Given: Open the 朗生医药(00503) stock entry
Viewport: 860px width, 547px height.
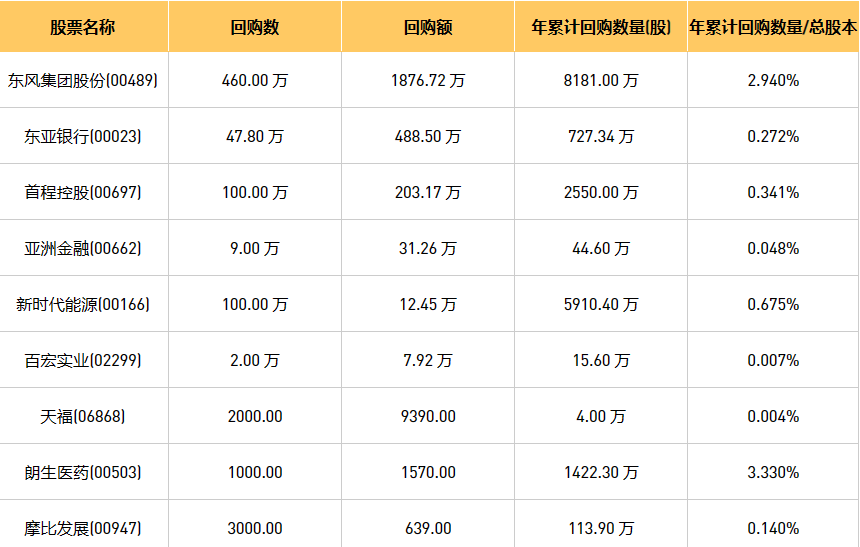Looking at the screenshot, I should tap(83, 472).
